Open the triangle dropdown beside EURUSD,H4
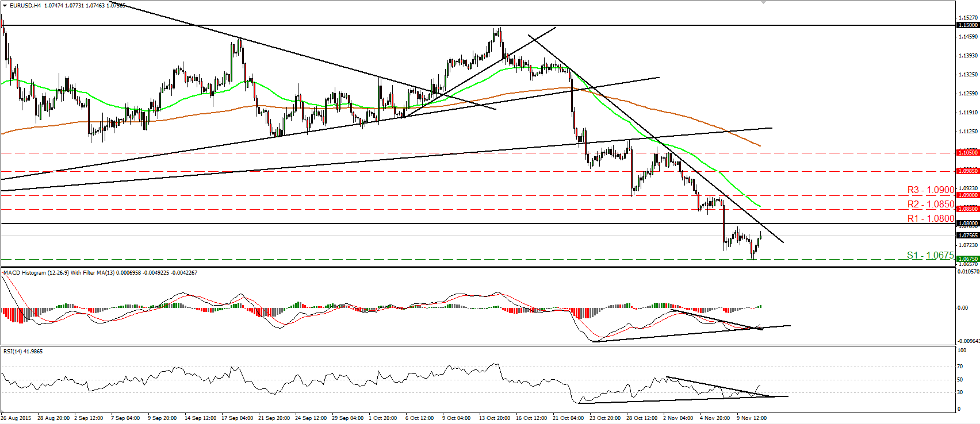Screen dimensions: 980x424 point(5,5)
